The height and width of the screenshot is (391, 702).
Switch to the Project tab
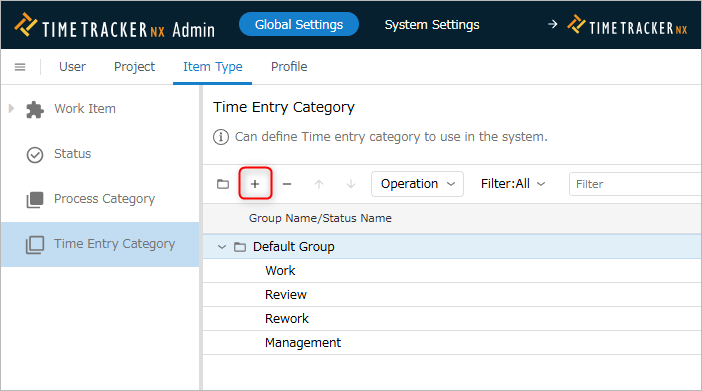(x=134, y=67)
